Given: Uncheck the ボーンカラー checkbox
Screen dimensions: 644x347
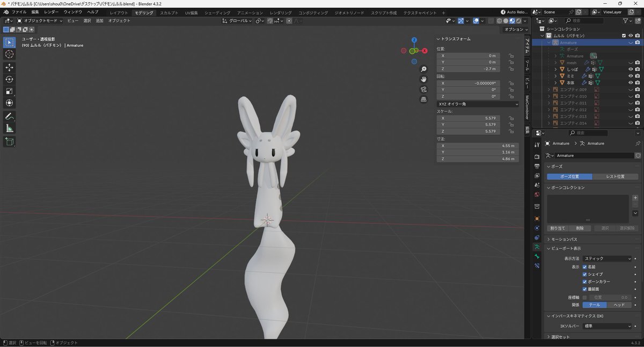Looking at the screenshot, I should [x=585, y=282].
